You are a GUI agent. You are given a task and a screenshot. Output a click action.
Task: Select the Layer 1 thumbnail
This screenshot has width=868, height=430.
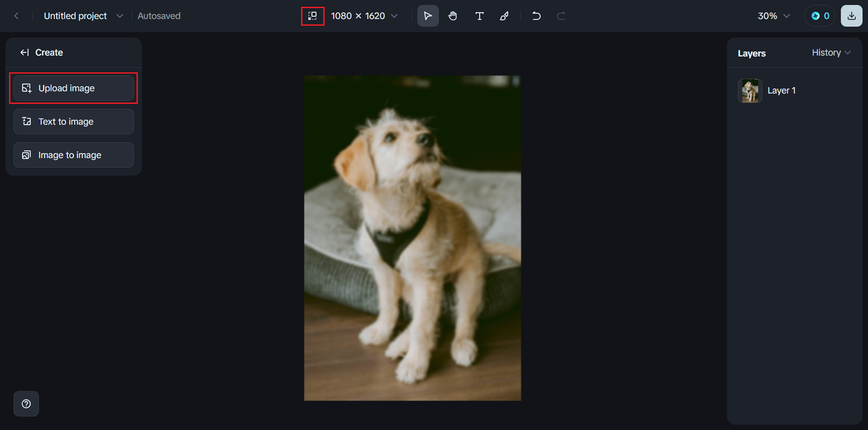click(x=750, y=90)
